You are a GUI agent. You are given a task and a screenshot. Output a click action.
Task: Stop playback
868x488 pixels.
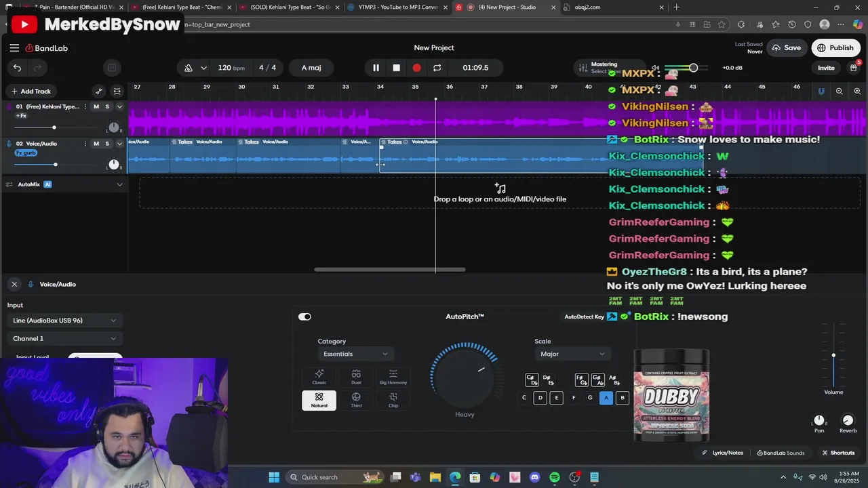click(x=396, y=68)
